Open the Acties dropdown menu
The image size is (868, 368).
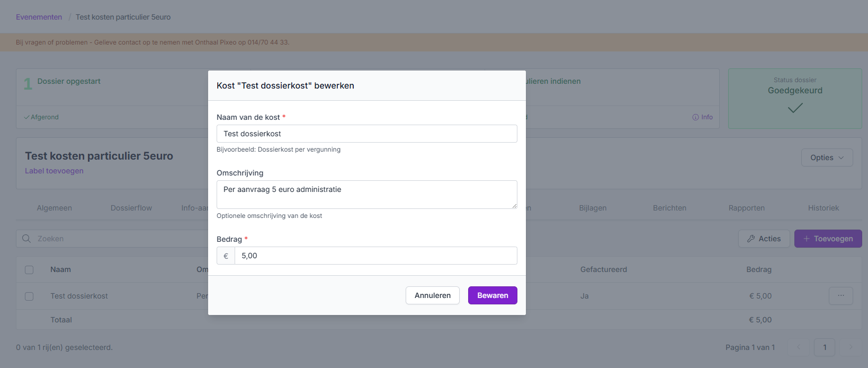click(x=764, y=239)
